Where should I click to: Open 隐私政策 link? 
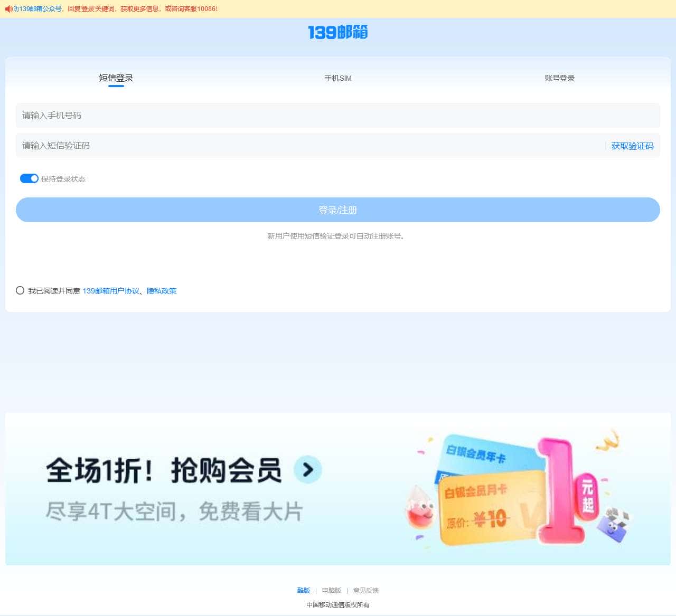[162, 291]
